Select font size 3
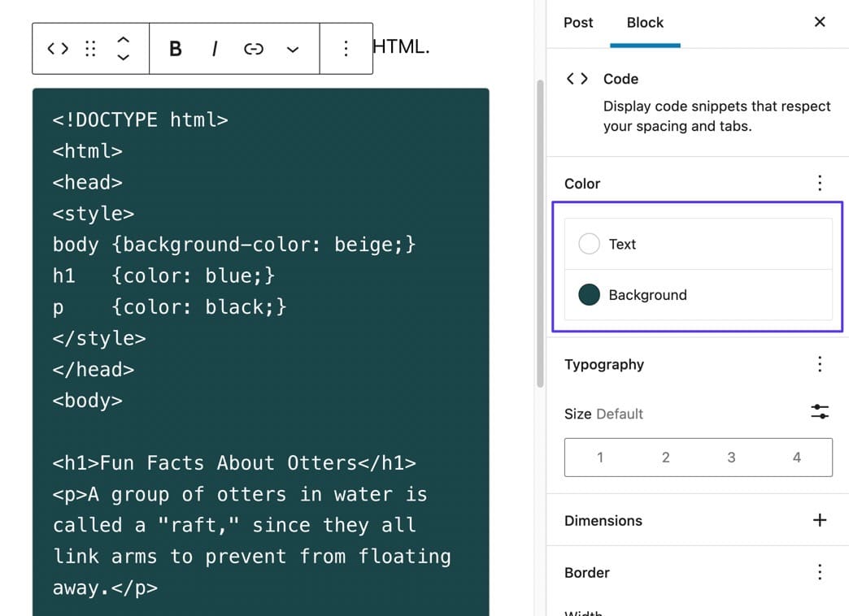This screenshot has width=849, height=616. click(x=731, y=458)
